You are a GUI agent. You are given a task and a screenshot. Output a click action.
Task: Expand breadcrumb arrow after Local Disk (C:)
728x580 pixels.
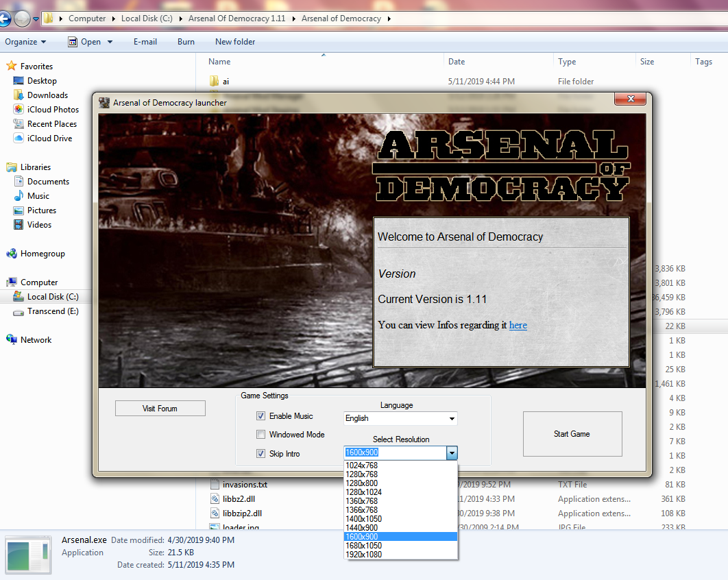point(180,19)
